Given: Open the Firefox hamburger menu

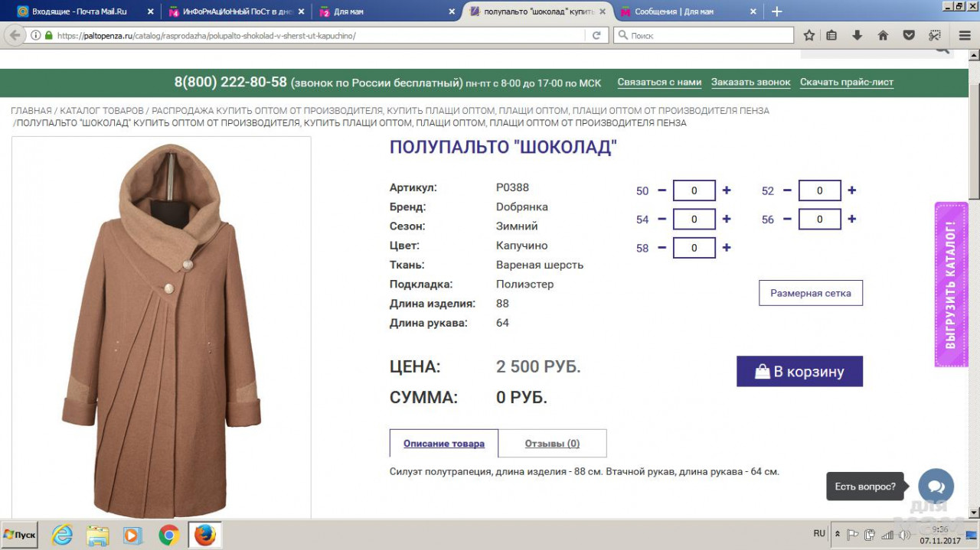Looking at the screenshot, I should pyautogui.click(x=965, y=35).
